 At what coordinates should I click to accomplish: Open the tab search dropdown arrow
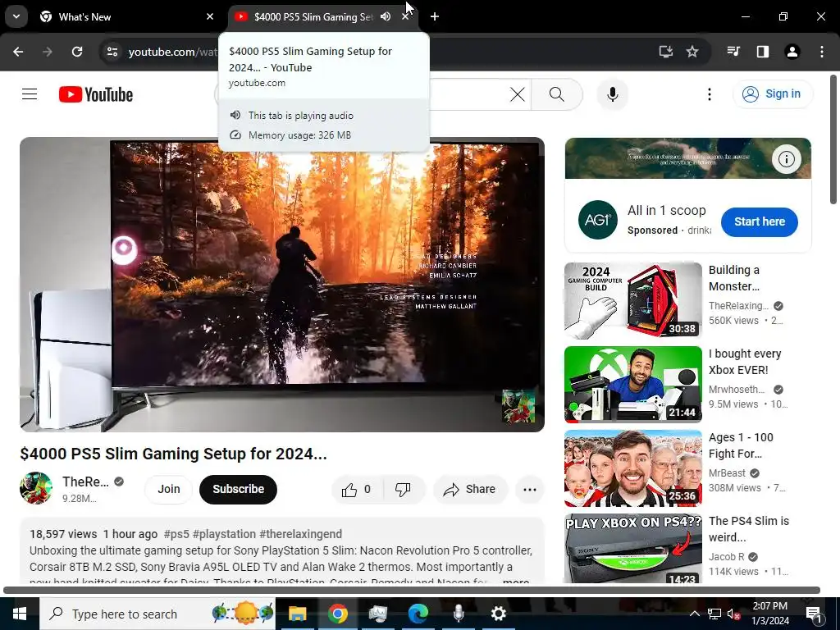point(16,16)
